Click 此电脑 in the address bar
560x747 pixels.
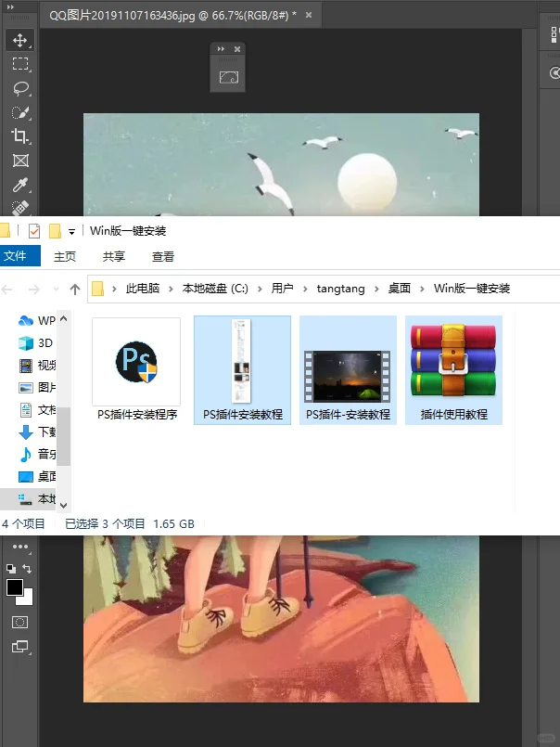143,289
